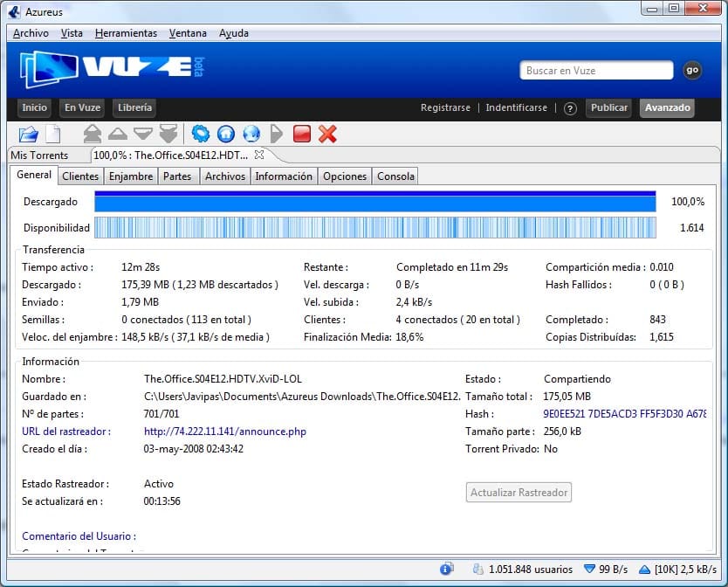The width and height of the screenshot is (728, 587).
Task: Click the blank document toolbar icon
Action: pos(53,134)
